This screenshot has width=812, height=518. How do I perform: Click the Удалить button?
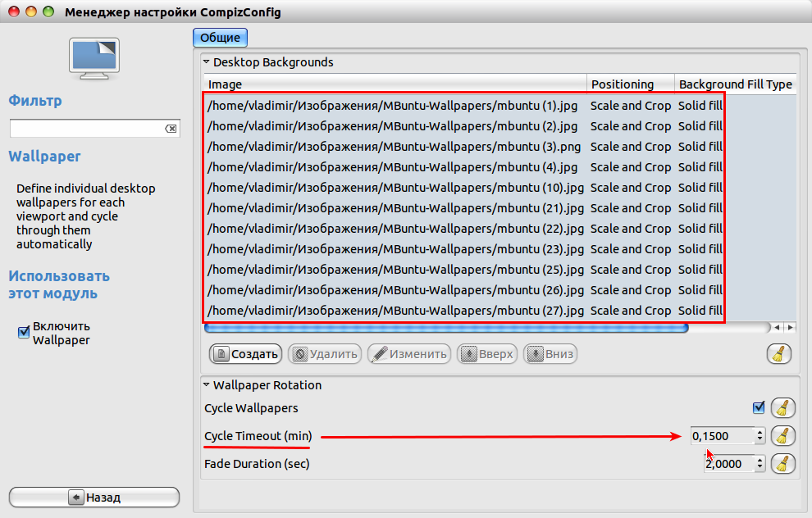point(325,354)
